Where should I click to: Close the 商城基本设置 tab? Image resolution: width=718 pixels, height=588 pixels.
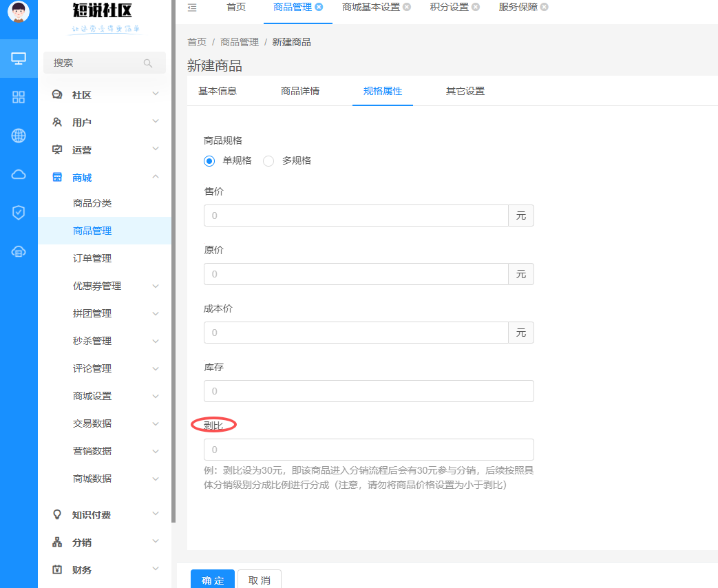(x=407, y=7)
